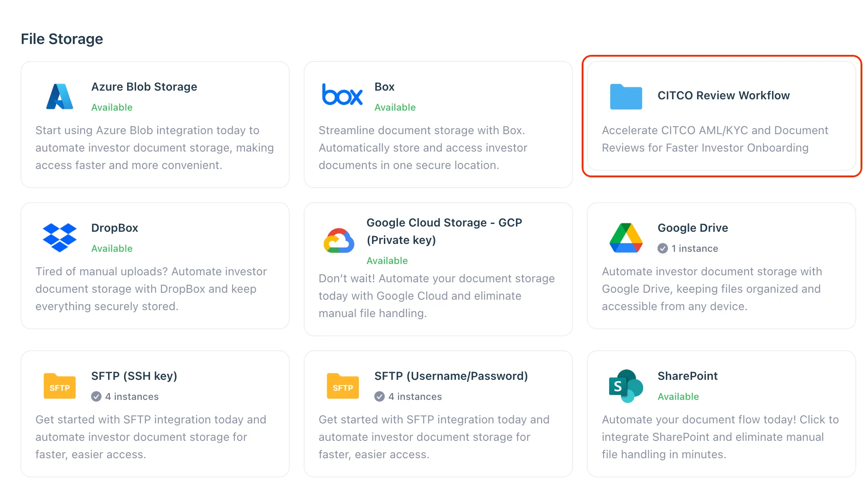Click the 'Tired of manual uploads?' description
868x487 pixels.
151,289
